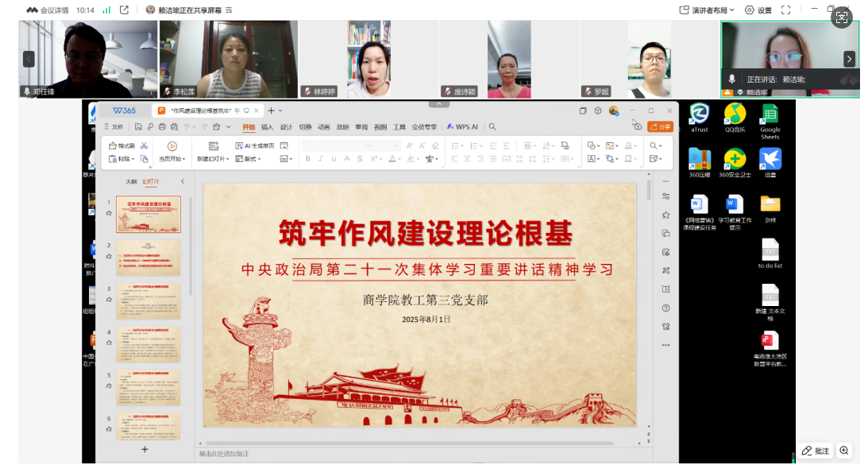This screenshot has height=465, width=868.
Task: Open the 设计 ribbon tab
Action: point(286,127)
